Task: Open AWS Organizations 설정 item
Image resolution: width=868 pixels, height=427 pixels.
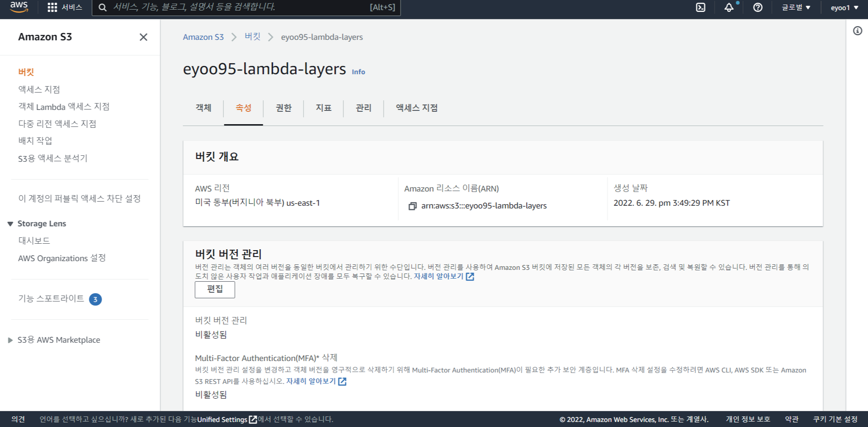Action: [x=62, y=258]
